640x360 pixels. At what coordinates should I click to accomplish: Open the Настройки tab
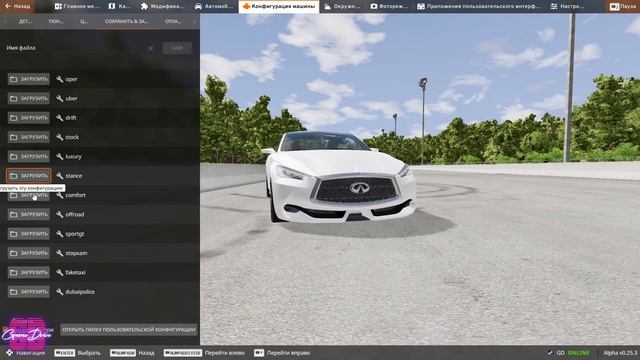click(567, 6)
